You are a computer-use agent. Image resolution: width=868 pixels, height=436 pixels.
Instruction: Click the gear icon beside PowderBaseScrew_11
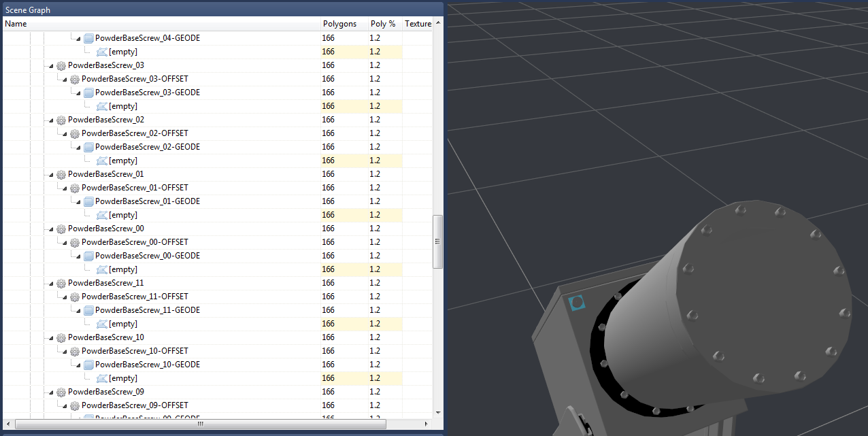(61, 283)
